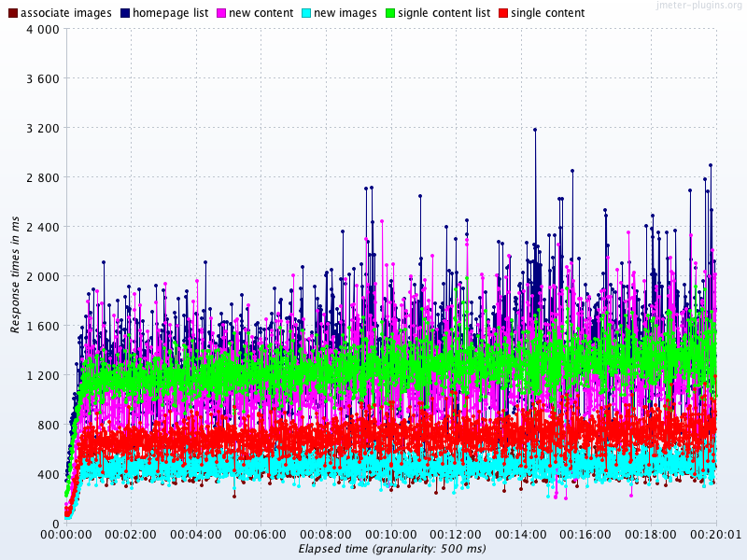Click the 4 000 label on the response axis
Image resolution: width=747 pixels, height=560 pixels.
tap(43, 29)
